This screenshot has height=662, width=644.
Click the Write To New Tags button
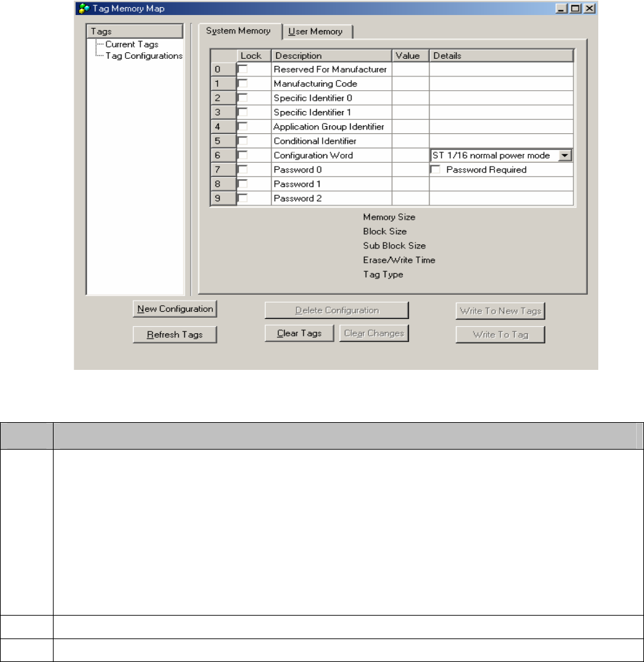click(500, 311)
